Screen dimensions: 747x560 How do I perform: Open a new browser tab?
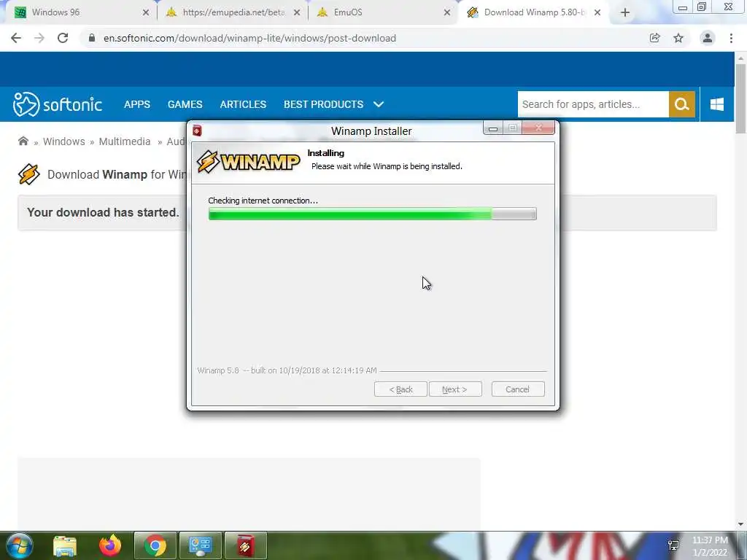pos(625,13)
